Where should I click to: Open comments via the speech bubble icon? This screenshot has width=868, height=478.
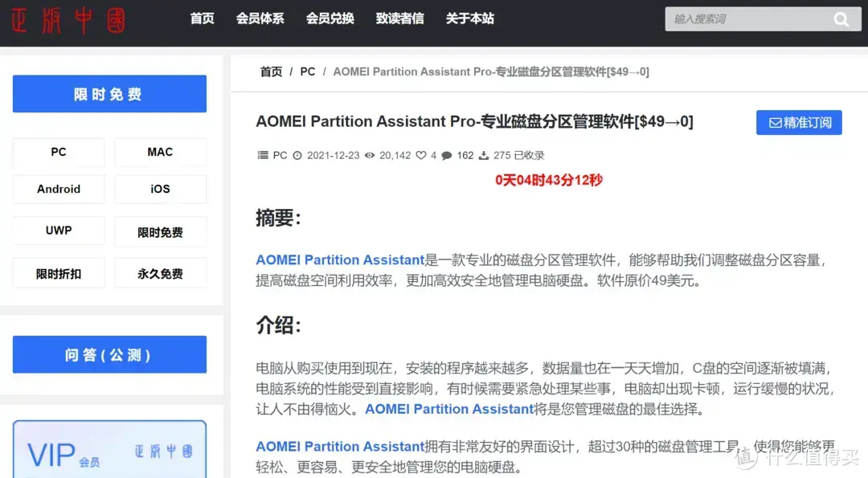(446, 155)
